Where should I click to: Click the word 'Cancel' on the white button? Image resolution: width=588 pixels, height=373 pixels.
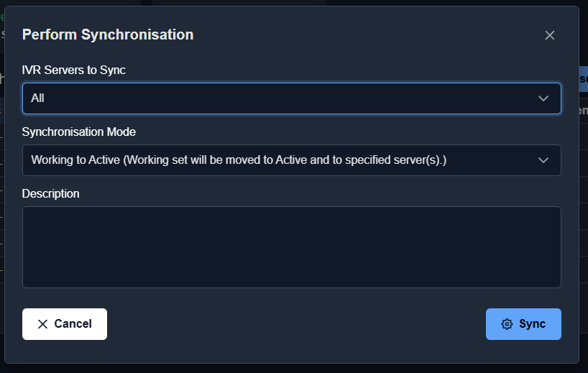click(73, 324)
